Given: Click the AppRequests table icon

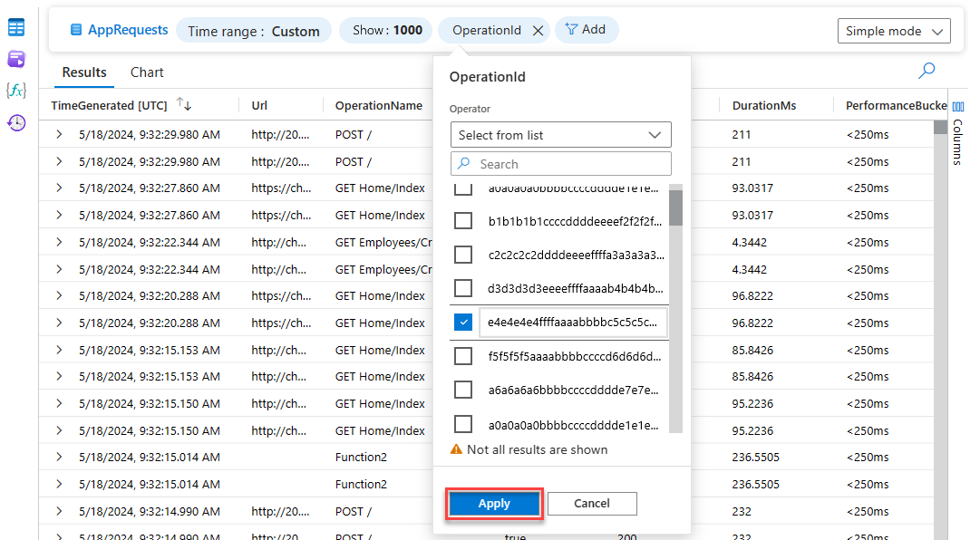Looking at the screenshot, I should [75, 30].
